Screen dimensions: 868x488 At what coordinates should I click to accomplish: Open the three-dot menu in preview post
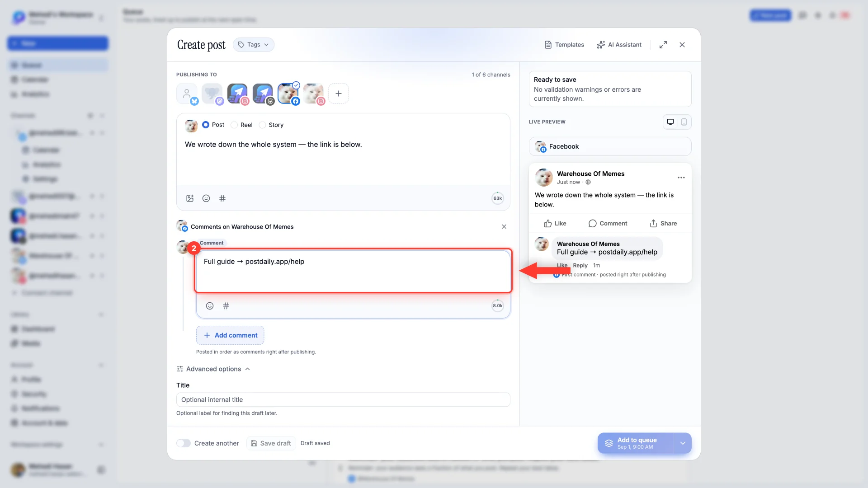[x=681, y=178]
